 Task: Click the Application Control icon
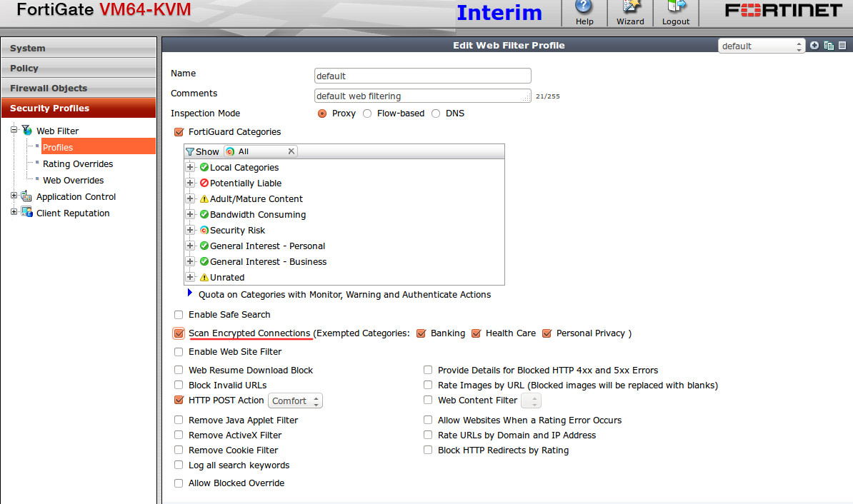click(26, 196)
